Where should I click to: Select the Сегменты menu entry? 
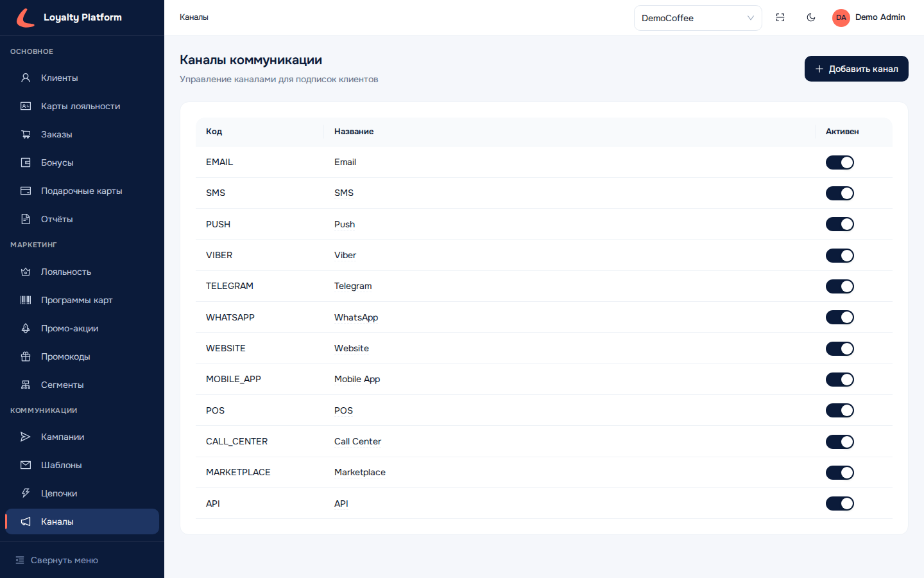pyautogui.click(x=82, y=385)
